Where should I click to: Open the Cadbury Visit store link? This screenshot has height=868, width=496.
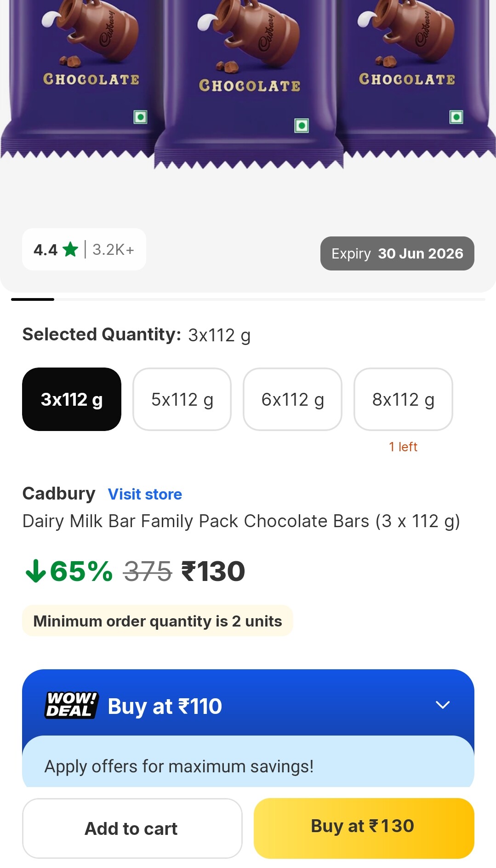coord(145,494)
